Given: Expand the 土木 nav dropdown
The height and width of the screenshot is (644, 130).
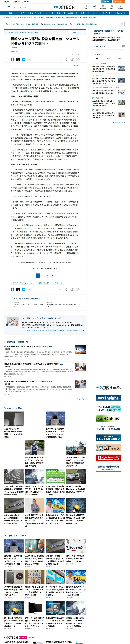Looking at the screenshot, I should tap(95, 13).
